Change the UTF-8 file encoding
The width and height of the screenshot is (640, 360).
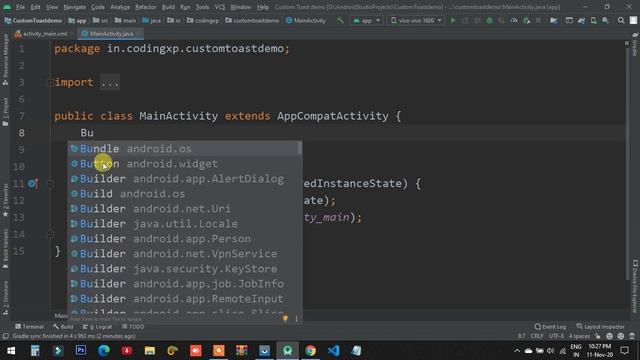pos(556,336)
